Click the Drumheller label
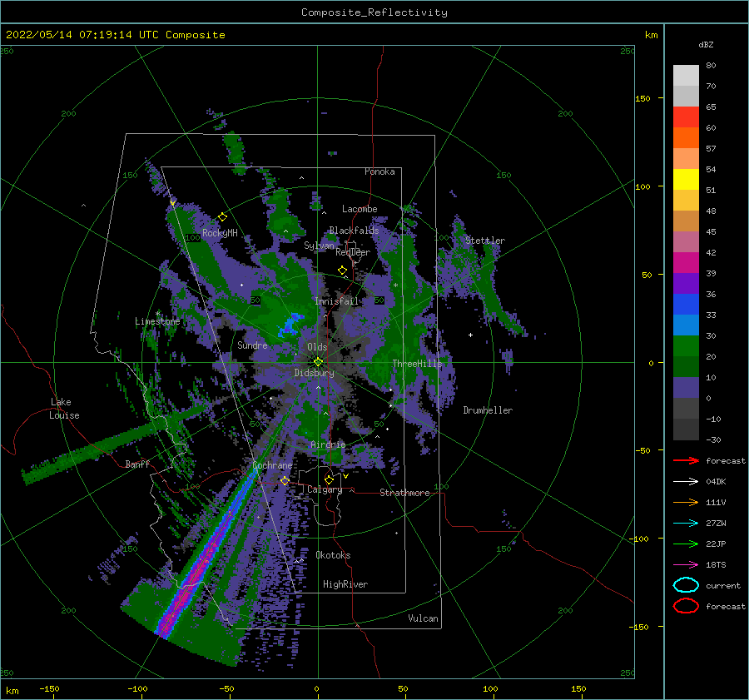749x700 pixels. click(488, 410)
